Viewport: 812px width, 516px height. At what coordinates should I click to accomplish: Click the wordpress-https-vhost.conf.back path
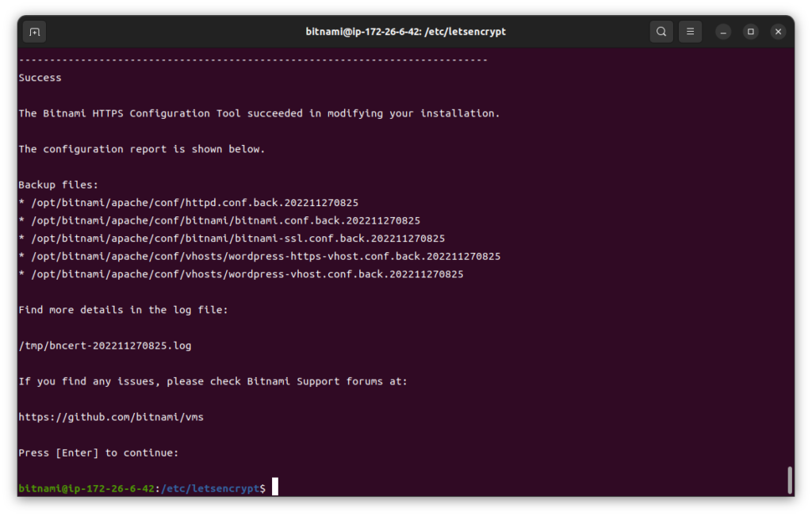pyautogui.click(x=266, y=256)
